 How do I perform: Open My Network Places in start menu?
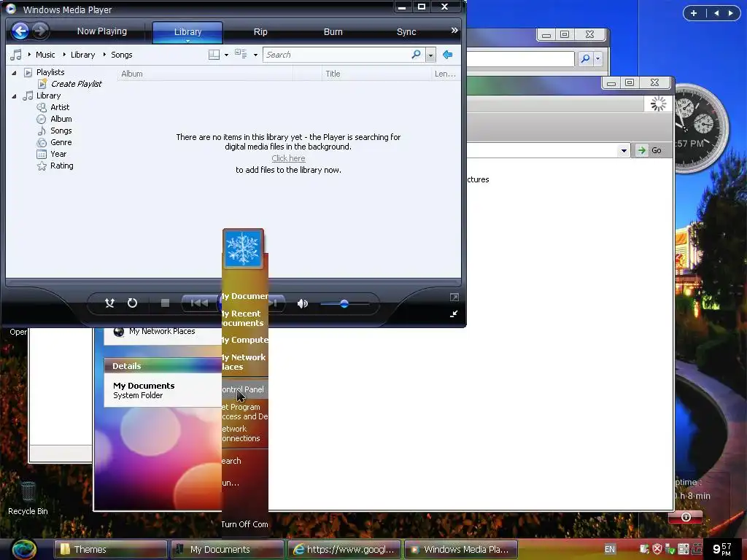coord(244,362)
